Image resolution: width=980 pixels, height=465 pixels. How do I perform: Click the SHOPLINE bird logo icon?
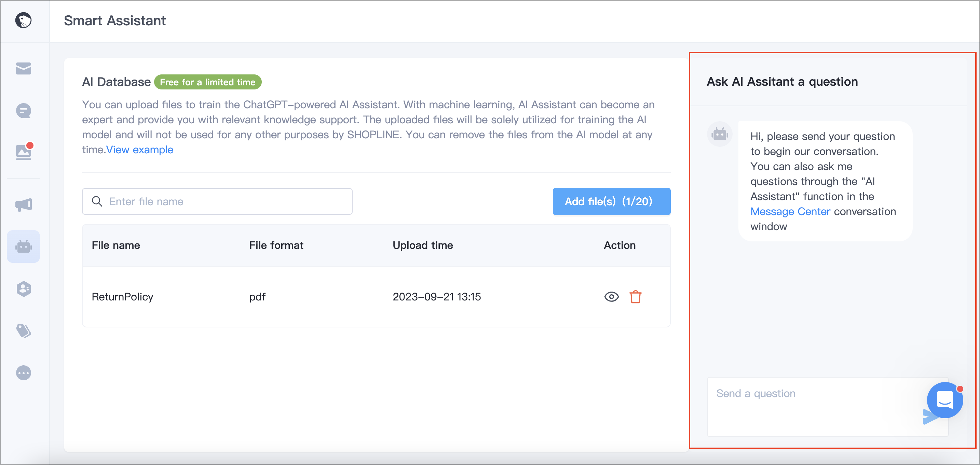(24, 20)
